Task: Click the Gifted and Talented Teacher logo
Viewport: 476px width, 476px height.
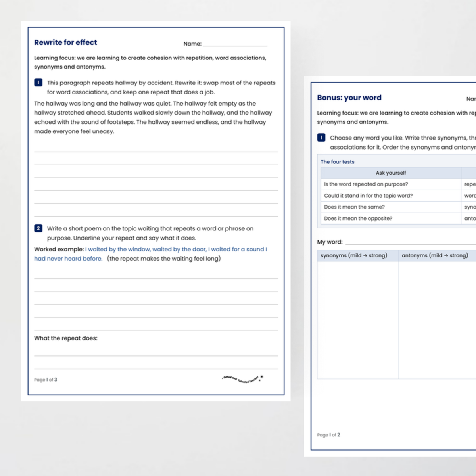Action: click(x=242, y=379)
